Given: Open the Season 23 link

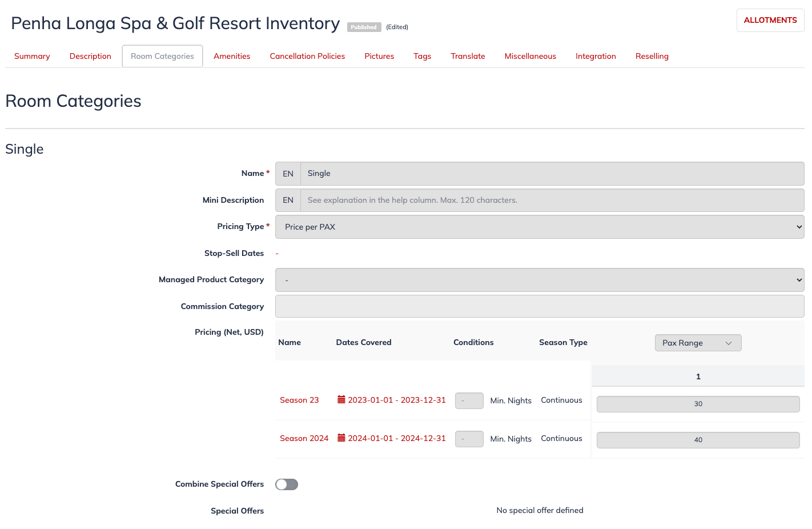Looking at the screenshot, I should pyautogui.click(x=299, y=400).
